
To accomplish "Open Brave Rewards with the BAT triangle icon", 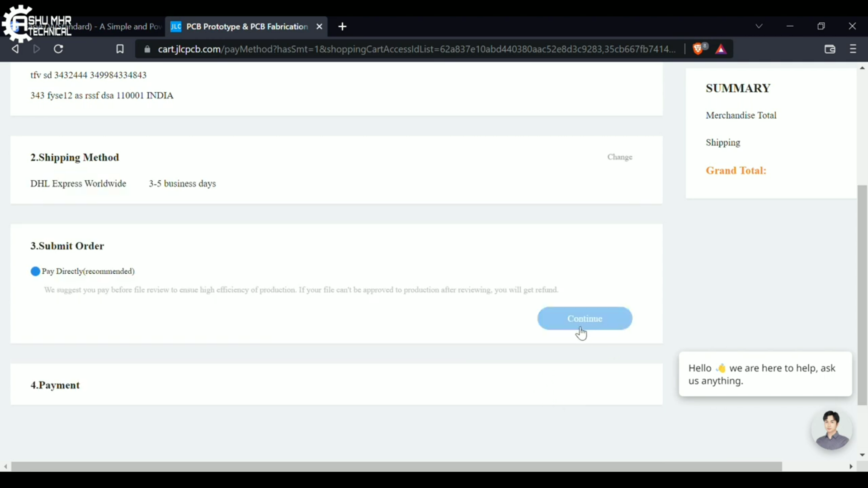I will pos(721,49).
